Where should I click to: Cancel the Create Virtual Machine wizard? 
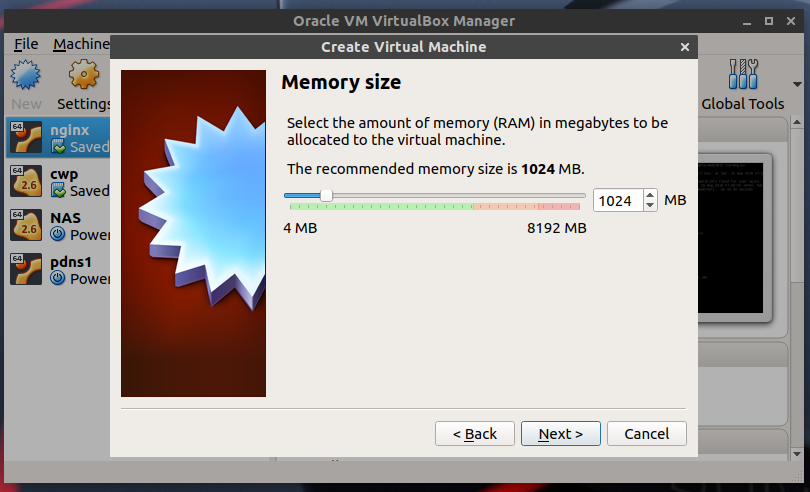coord(646,433)
